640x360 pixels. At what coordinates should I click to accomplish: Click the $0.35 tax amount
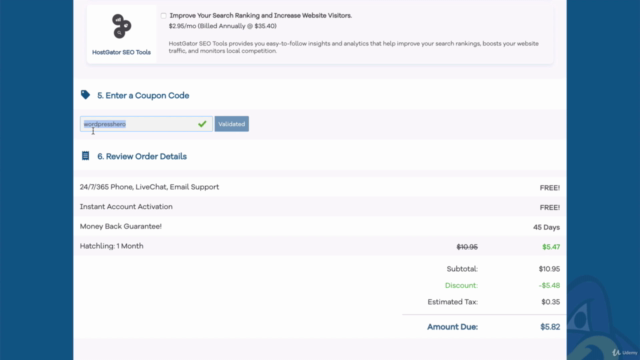point(551,302)
